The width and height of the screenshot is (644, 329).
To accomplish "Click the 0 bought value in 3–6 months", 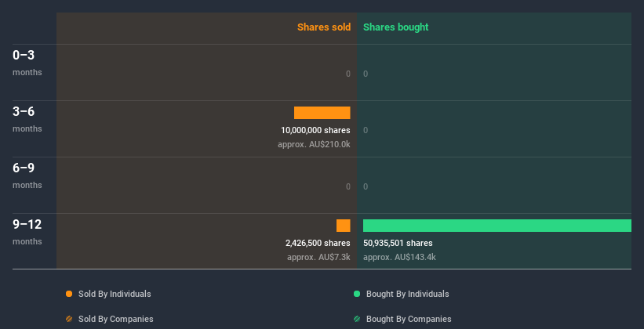I will [x=366, y=131].
